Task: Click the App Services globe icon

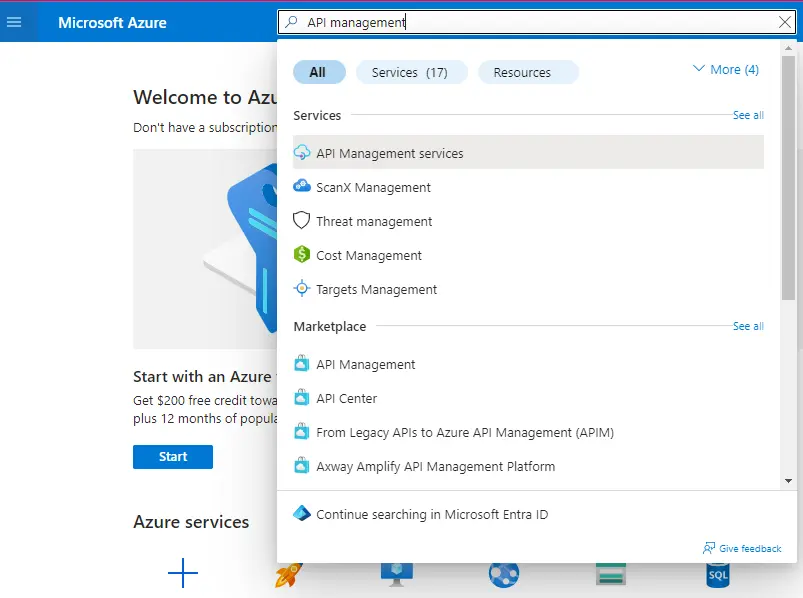Action: coord(503,575)
